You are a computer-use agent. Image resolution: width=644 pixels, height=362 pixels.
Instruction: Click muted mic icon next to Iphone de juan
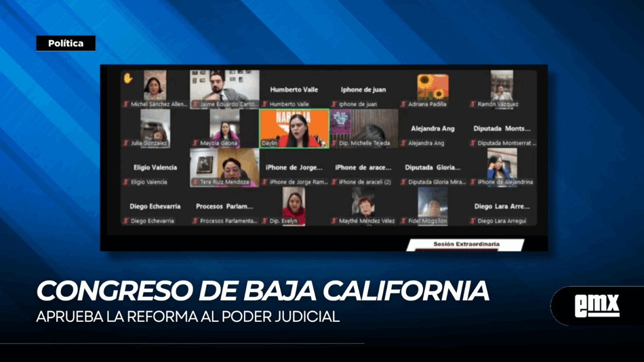point(334,104)
